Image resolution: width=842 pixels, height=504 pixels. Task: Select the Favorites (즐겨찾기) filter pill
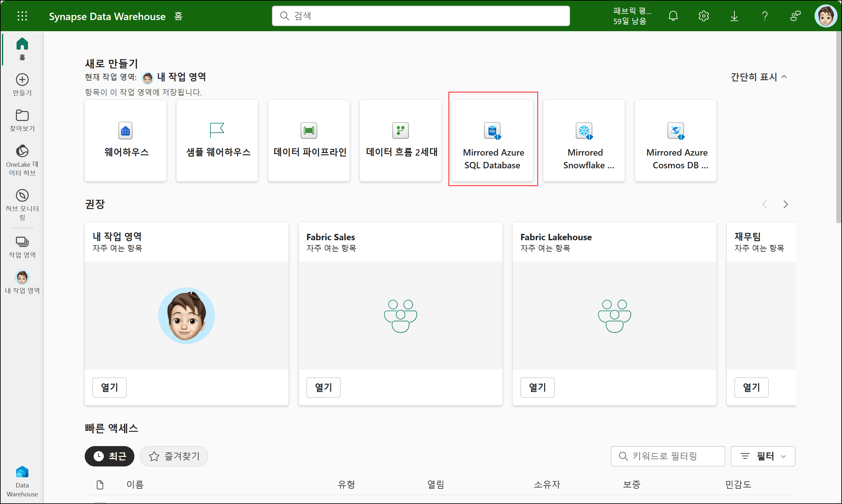174,456
